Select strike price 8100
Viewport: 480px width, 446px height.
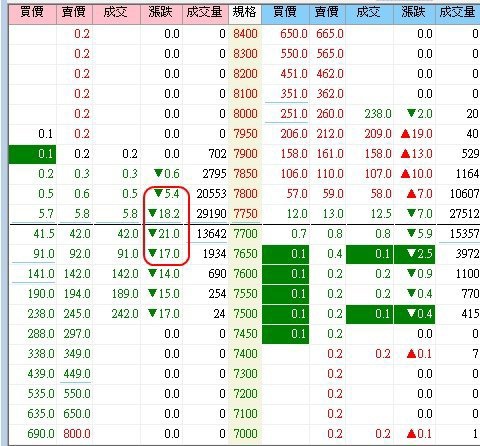[x=245, y=94]
